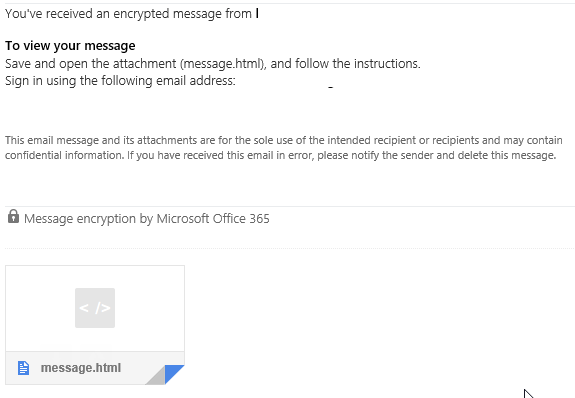Click the words 'Microsoft Office 365' in footer
Image resolution: width=575 pixels, height=398 pixels.
(213, 219)
